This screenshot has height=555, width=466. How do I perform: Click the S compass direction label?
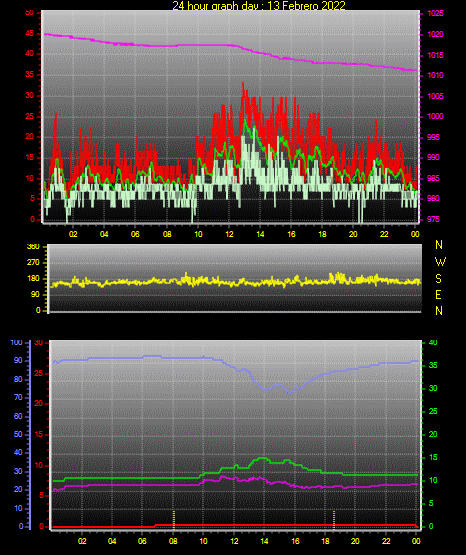438,279
